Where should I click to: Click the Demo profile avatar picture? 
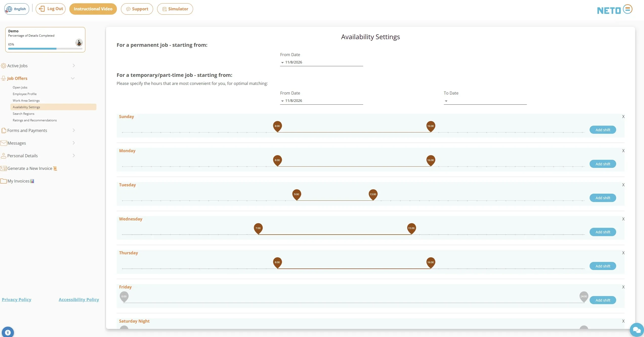pos(79,42)
